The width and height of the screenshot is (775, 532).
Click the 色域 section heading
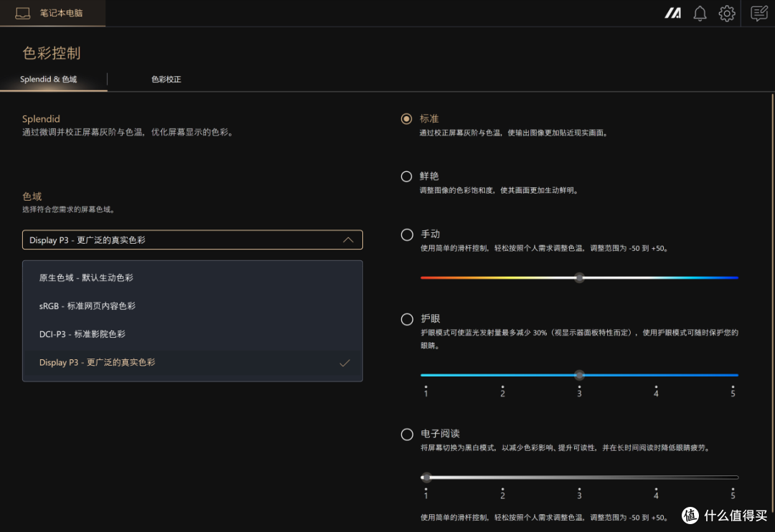click(x=32, y=196)
